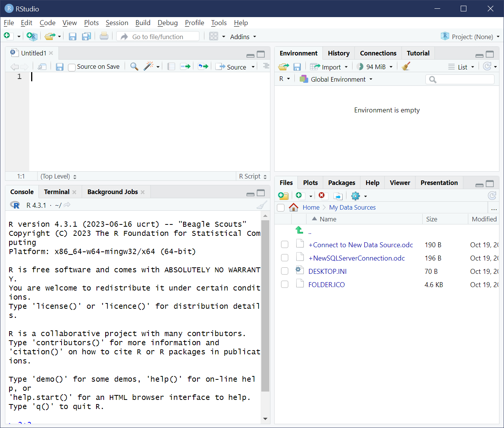
Task: Select checkbox for +Connect to New Data Source.odc
Action: (284, 245)
